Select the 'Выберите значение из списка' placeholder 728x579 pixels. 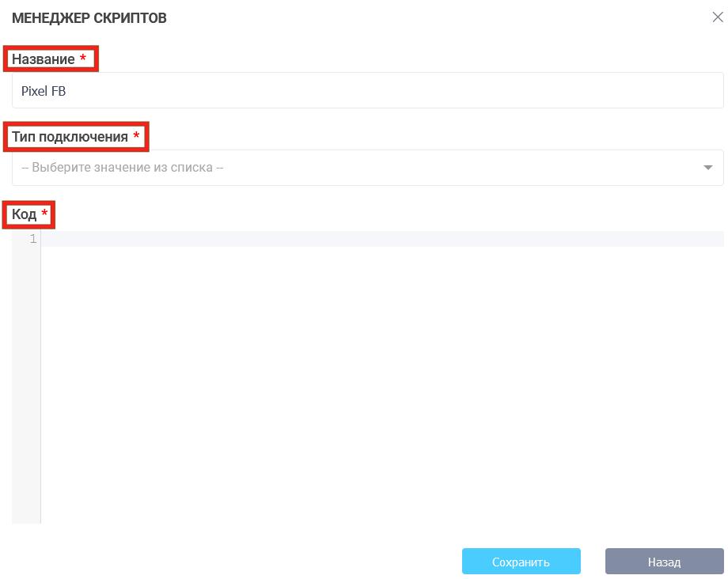point(123,168)
